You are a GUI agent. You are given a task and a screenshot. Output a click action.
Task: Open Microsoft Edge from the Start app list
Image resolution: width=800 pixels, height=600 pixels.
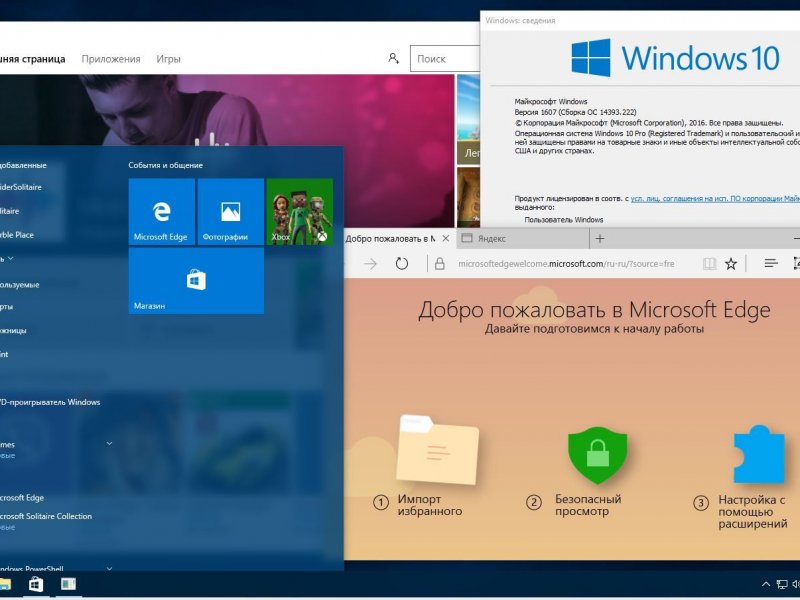[x=22, y=497]
